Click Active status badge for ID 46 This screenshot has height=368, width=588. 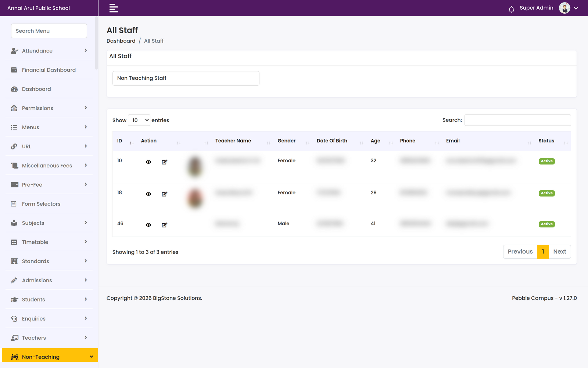546,224
